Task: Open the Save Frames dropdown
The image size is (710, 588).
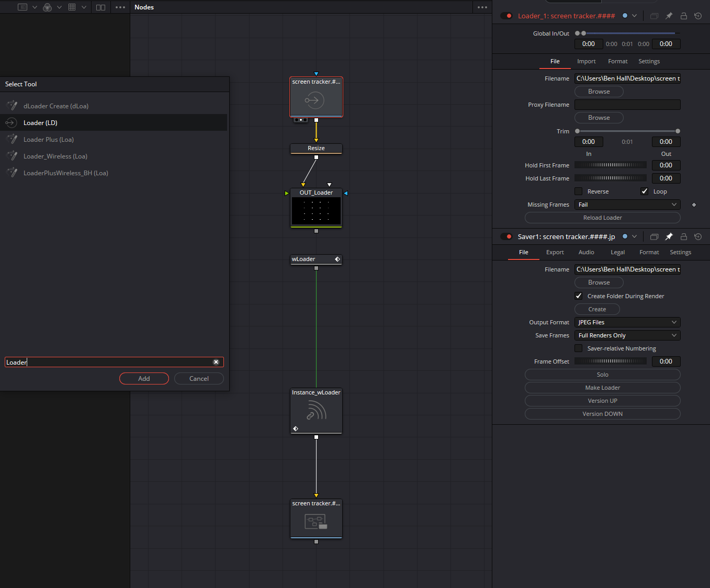Action: point(627,336)
